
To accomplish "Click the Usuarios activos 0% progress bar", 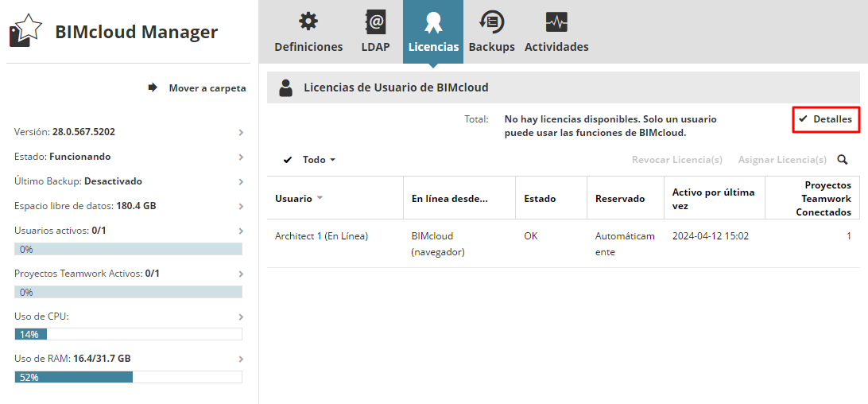I will 129,249.
